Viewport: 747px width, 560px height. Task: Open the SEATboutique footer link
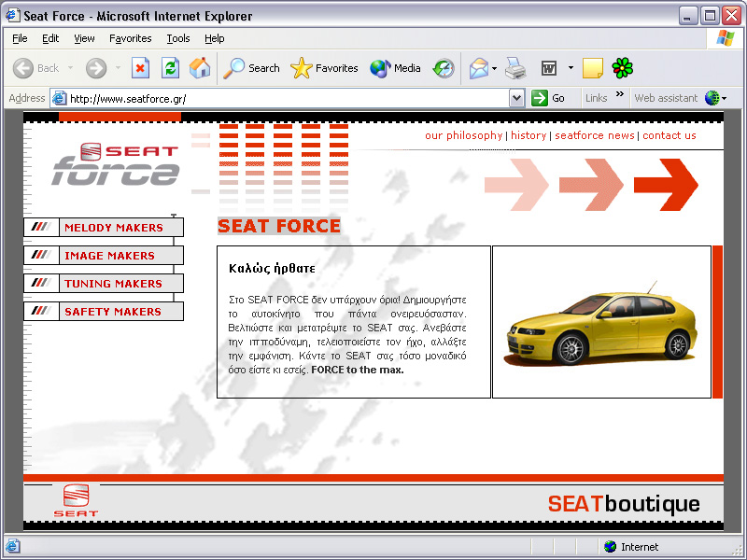(624, 504)
